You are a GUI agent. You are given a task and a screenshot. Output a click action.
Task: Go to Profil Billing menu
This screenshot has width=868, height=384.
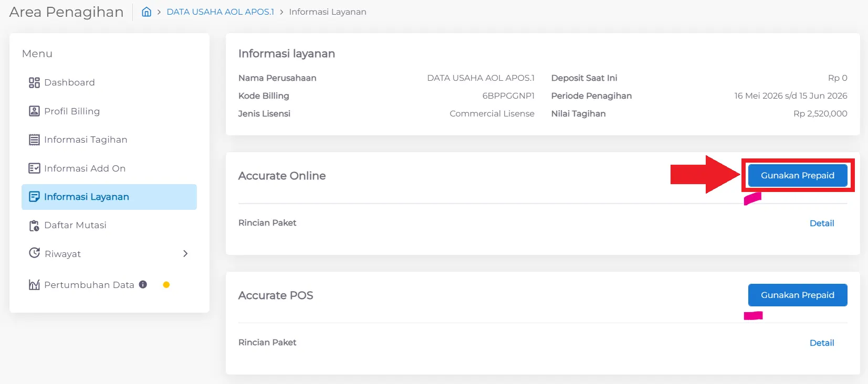pos(109,111)
